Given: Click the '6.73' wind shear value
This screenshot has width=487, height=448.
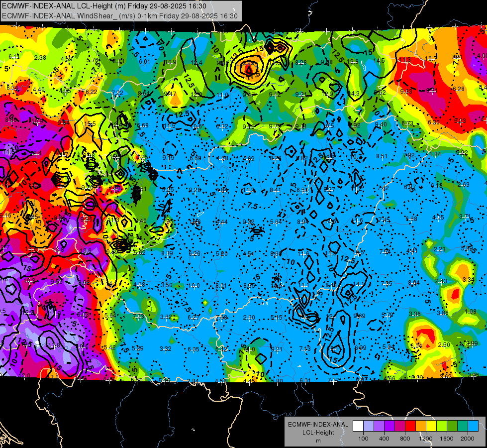Looking at the screenshot, I should (x=407, y=123).
